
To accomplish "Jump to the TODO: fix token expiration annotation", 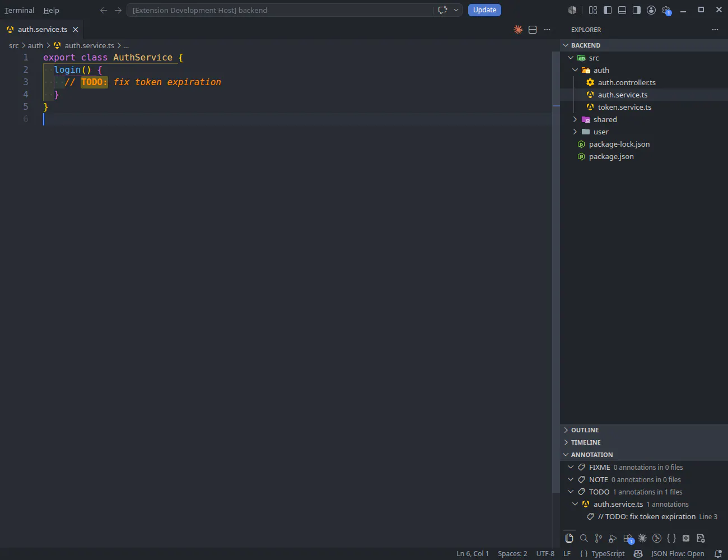I will [x=644, y=516].
